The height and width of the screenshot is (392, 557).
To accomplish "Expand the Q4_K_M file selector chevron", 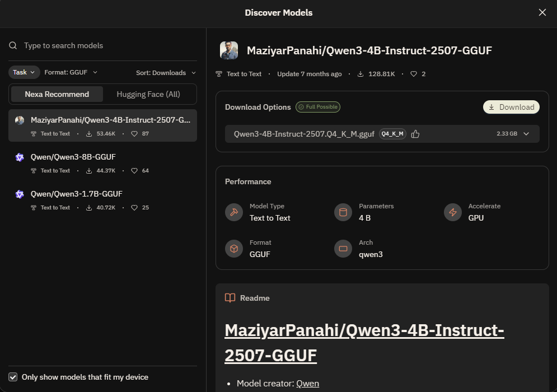I will coord(526,134).
